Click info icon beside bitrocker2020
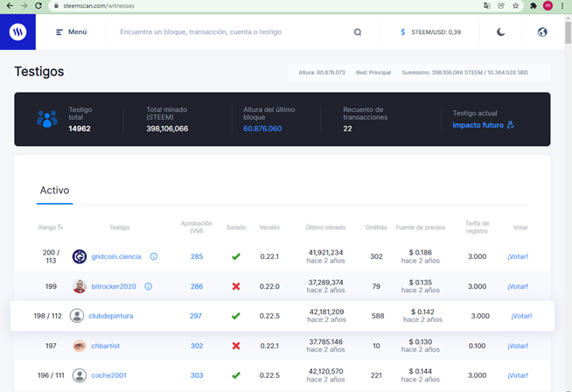 pos(148,286)
